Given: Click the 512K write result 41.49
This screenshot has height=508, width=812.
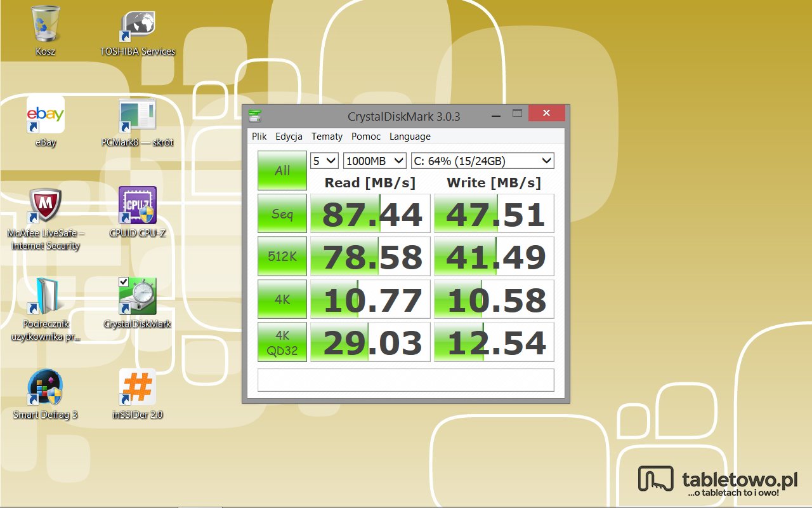Looking at the screenshot, I should pos(494,256).
